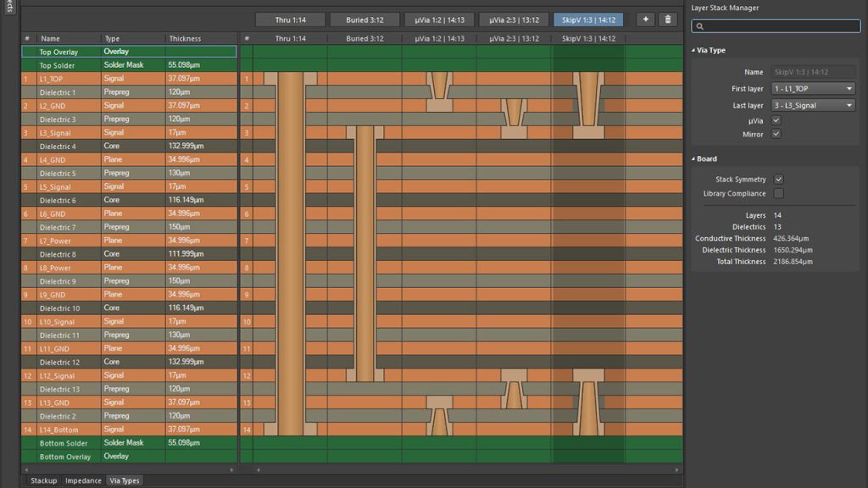Switch to the Stackup tab

coord(43,480)
